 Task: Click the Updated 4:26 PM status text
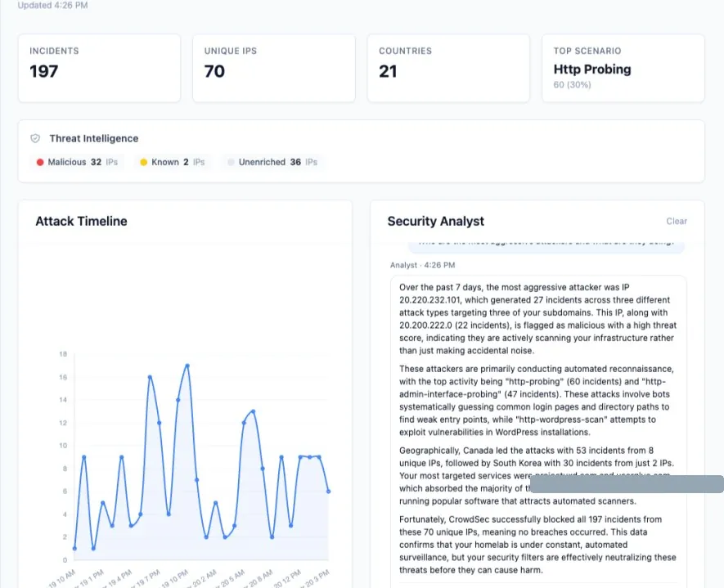click(52, 5)
